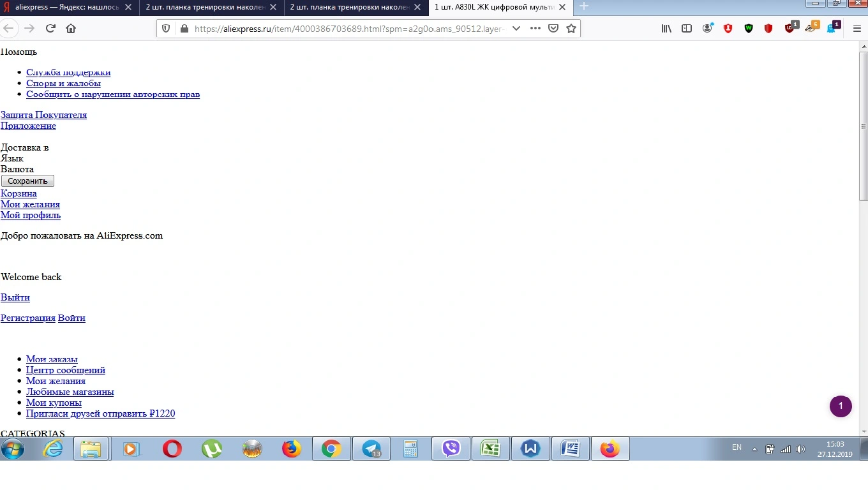
Task: Open the Корзина link
Action: 19,193
